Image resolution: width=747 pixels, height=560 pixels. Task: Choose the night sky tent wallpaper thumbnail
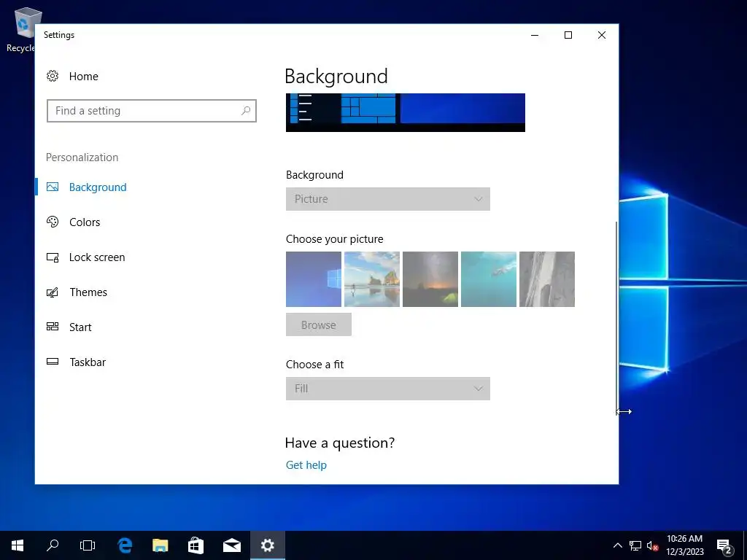coord(430,279)
